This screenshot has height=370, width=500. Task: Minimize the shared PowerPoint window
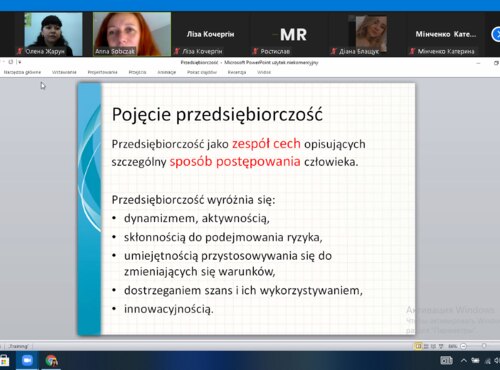click(x=478, y=62)
